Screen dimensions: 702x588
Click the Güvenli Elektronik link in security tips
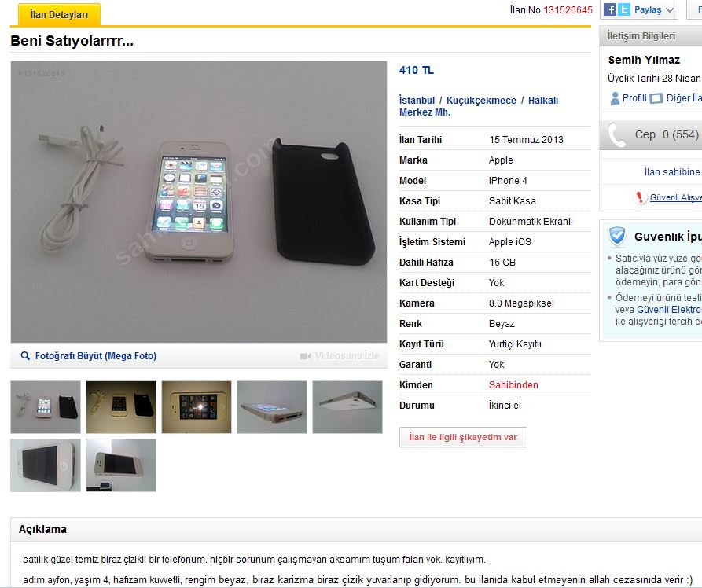(669, 310)
